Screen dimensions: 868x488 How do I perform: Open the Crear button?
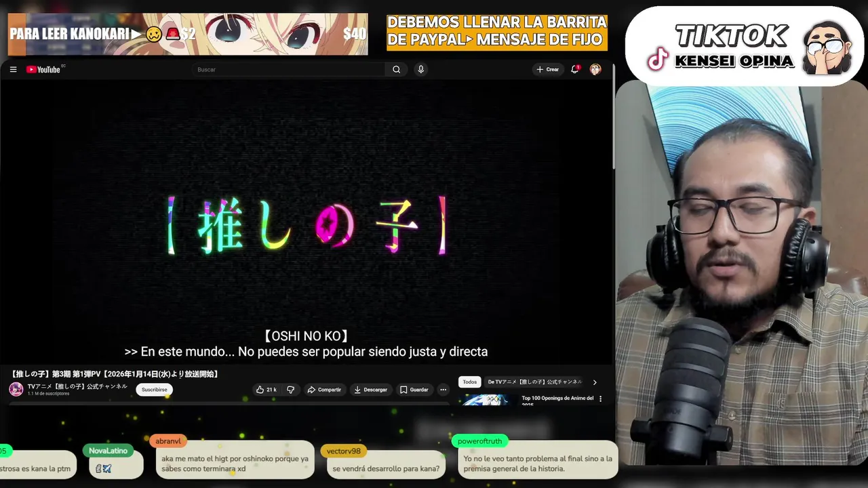tap(548, 69)
